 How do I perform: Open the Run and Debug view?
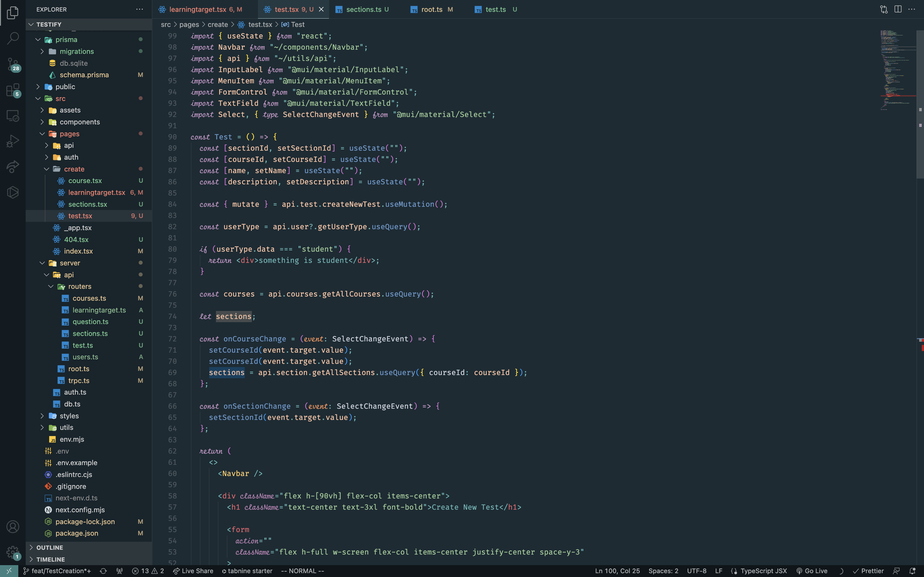pyautogui.click(x=13, y=141)
